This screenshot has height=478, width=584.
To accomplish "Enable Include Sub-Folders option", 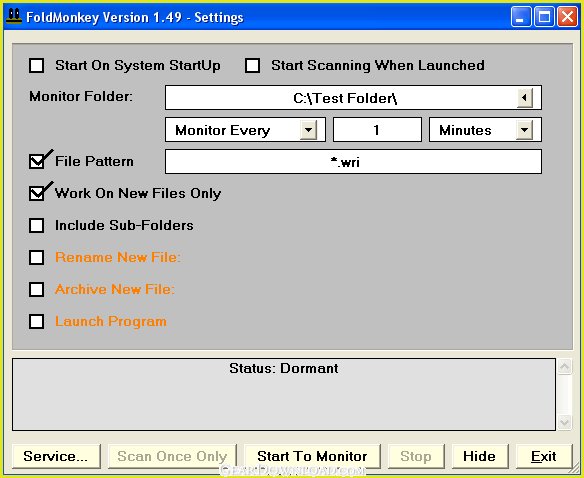I will coord(36,226).
